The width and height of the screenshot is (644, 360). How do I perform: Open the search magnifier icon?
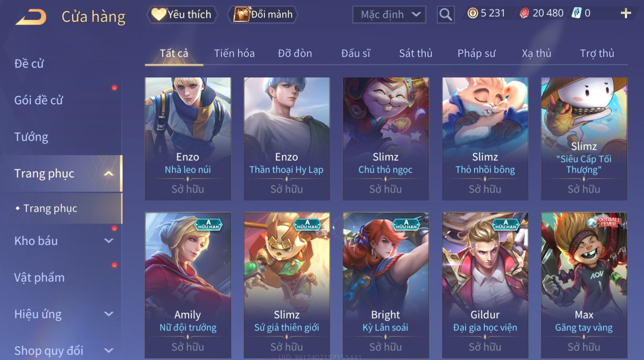pos(445,15)
